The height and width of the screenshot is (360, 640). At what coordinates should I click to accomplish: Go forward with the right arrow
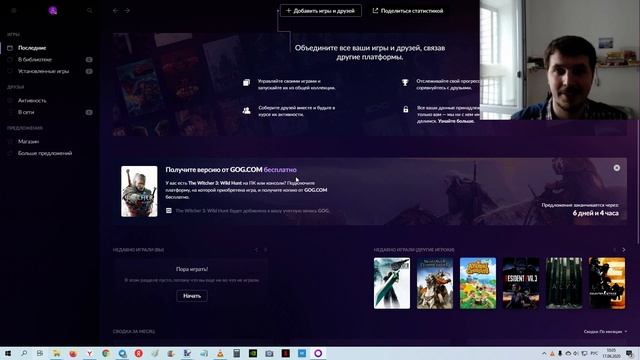[127, 11]
